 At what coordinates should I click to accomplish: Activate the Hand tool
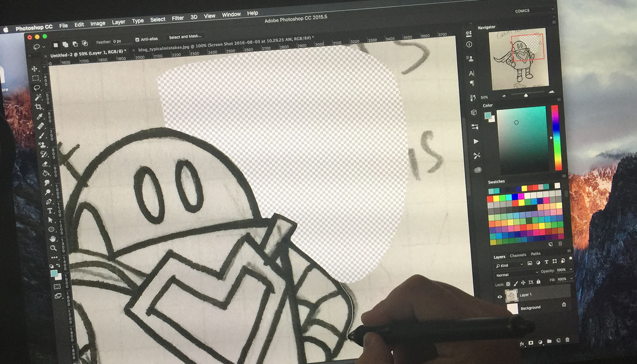click(x=53, y=238)
